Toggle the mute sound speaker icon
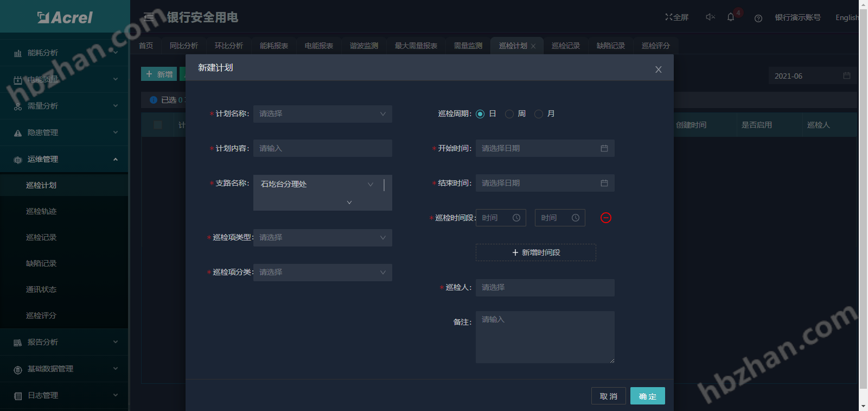 [x=710, y=17]
